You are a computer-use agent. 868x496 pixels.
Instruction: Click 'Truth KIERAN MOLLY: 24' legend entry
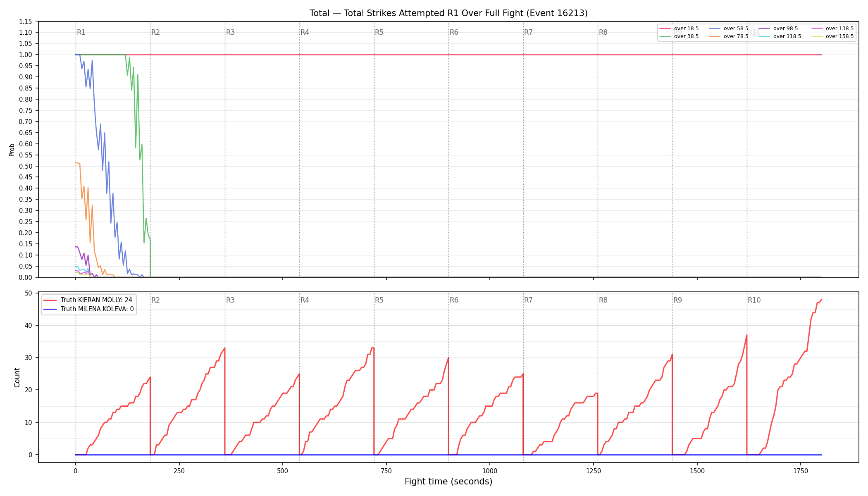pos(88,300)
